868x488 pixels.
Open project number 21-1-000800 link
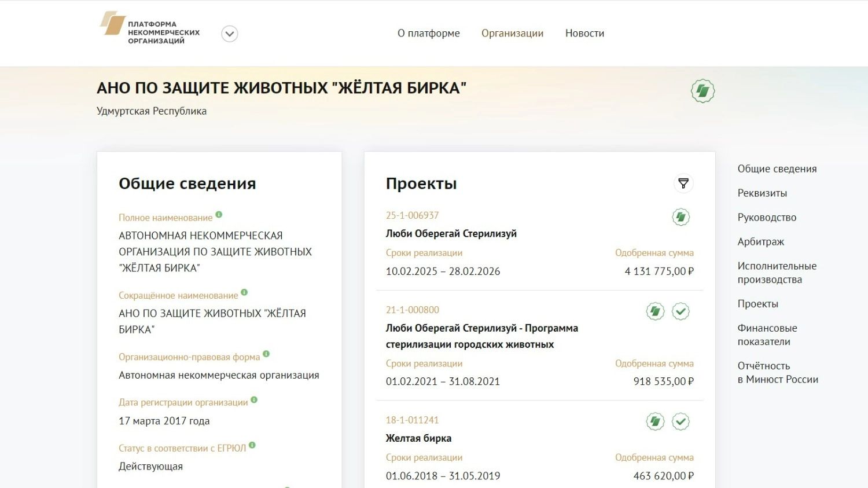tap(413, 310)
